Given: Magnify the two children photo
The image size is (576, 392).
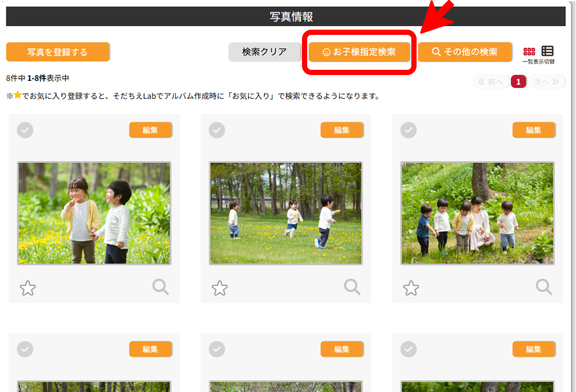Looking at the screenshot, I should coord(161,287).
